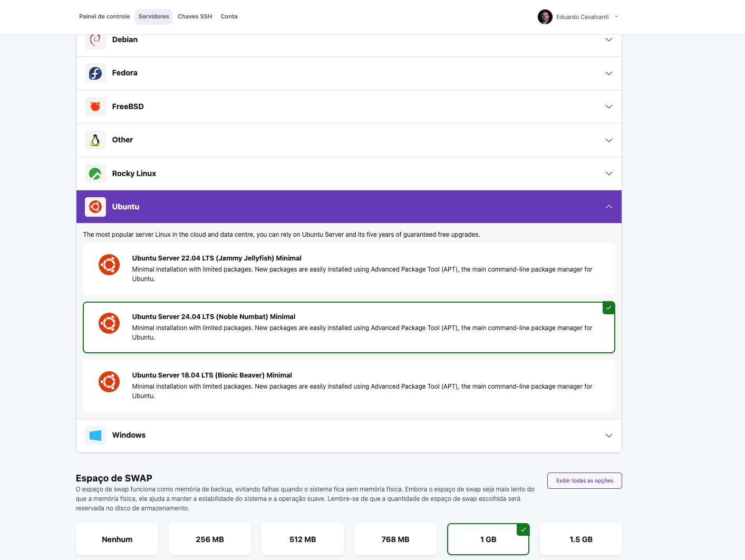
Task: Expand the Windows section chevron
Action: point(609,436)
